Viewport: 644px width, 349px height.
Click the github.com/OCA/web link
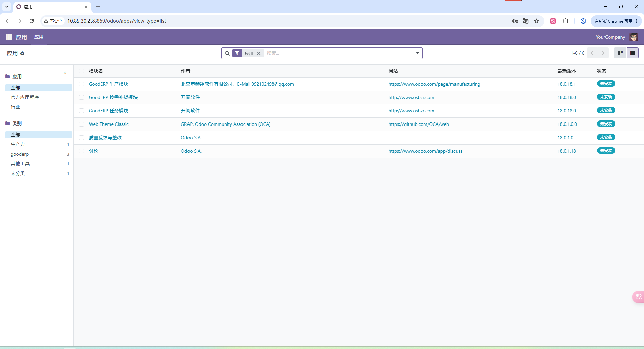(x=419, y=124)
